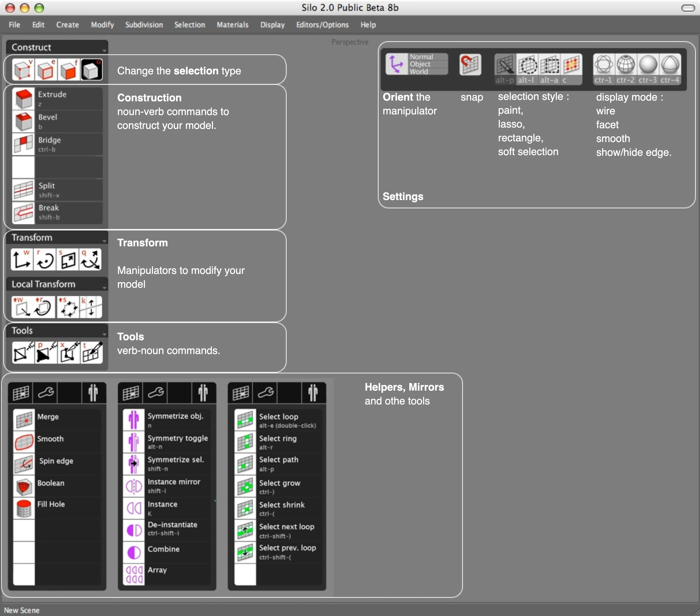Collapse the Transform panel arrow
This screenshot has height=616, width=700.
pyautogui.click(x=104, y=241)
